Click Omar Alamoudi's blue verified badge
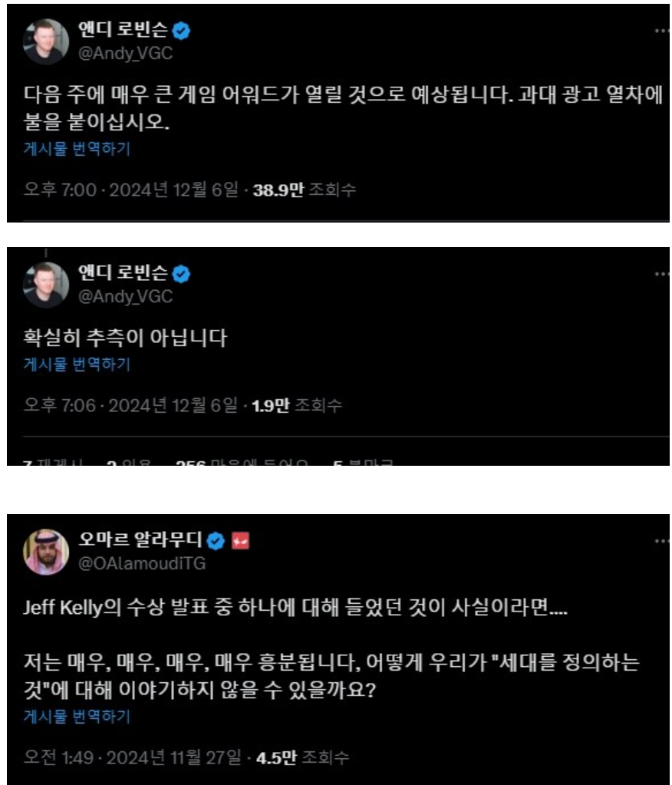672x785 pixels. pyautogui.click(x=216, y=541)
